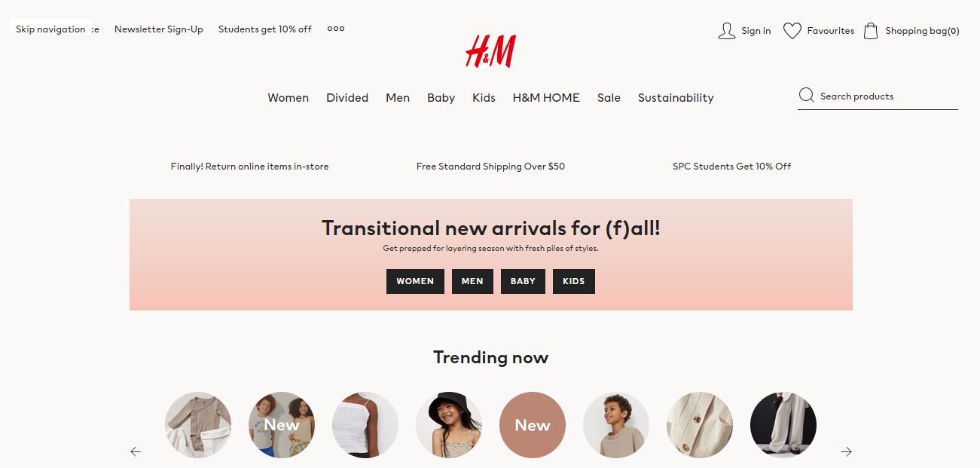980x468 pixels.
Task: Expand the three-dots more links menu
Action: tap(336, 29)
